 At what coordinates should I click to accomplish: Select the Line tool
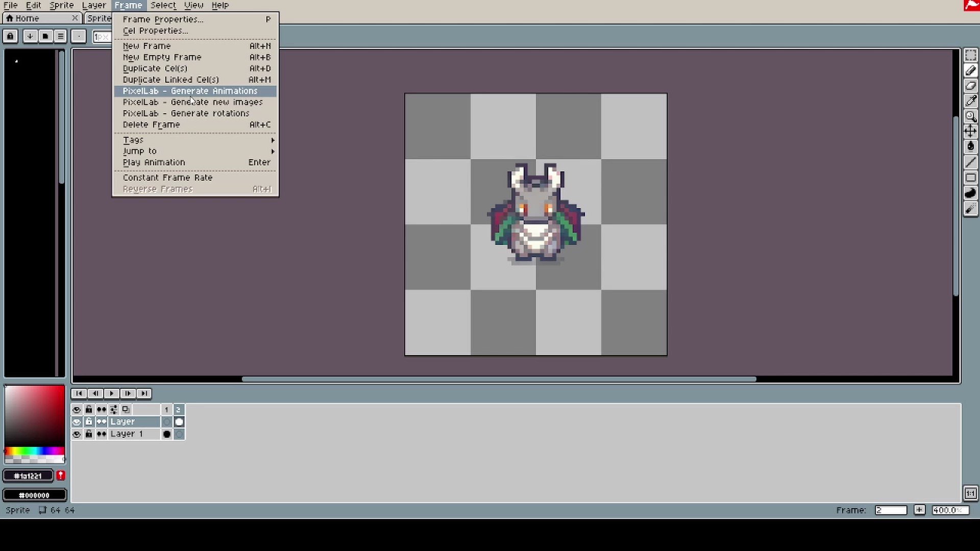pyautogui.click(x=970, y=163)
